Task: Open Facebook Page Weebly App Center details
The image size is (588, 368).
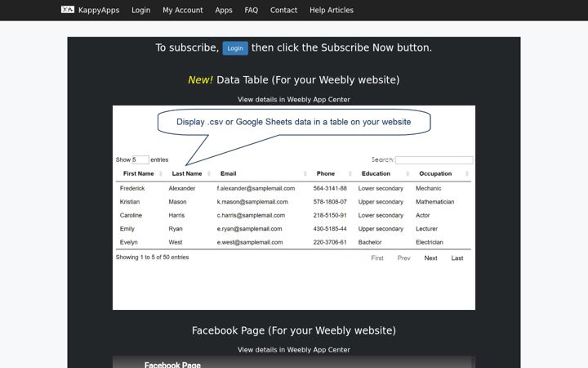Action: (294, 350)
